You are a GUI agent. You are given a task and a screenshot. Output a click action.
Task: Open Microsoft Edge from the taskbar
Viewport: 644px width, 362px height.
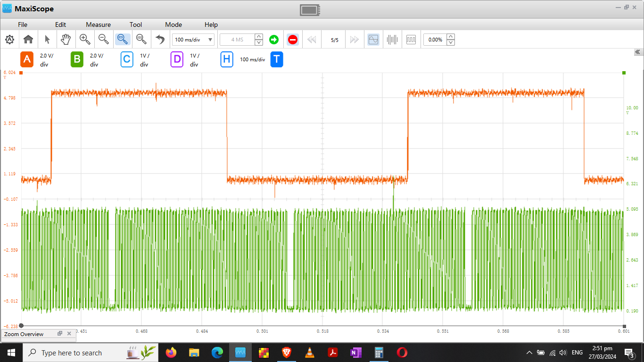point(217,353)
